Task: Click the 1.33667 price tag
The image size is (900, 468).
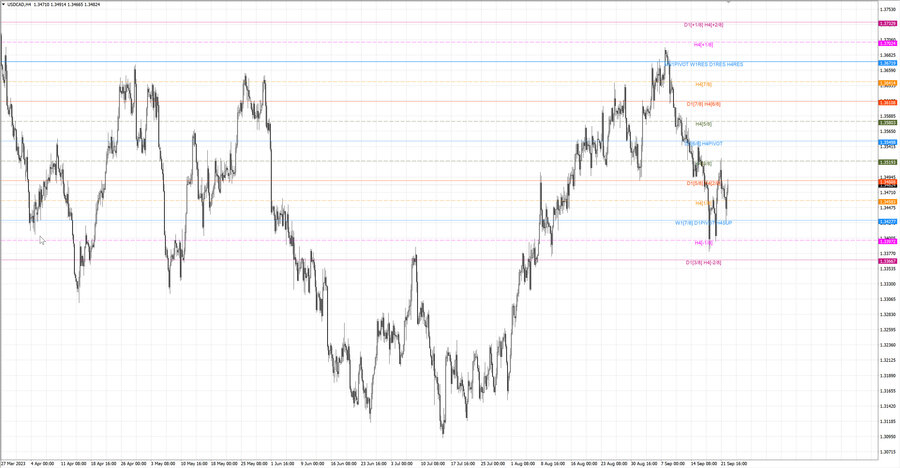Action: coord(887,261)
